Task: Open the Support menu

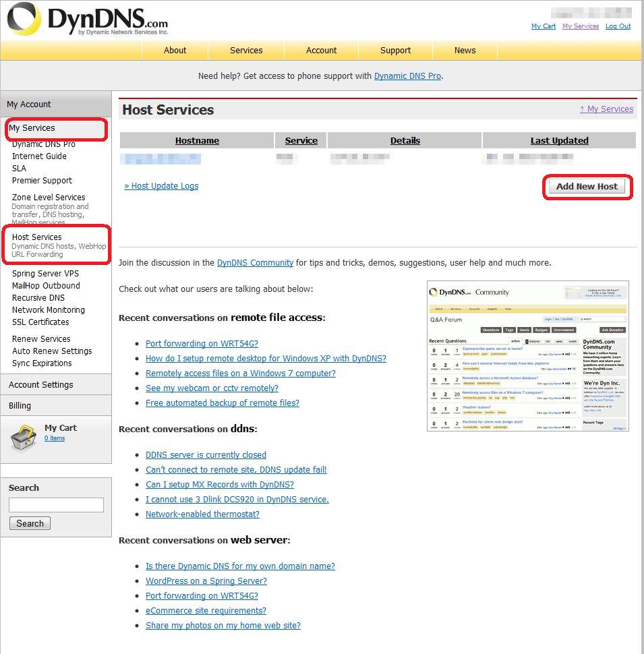Action: point(395,51)
